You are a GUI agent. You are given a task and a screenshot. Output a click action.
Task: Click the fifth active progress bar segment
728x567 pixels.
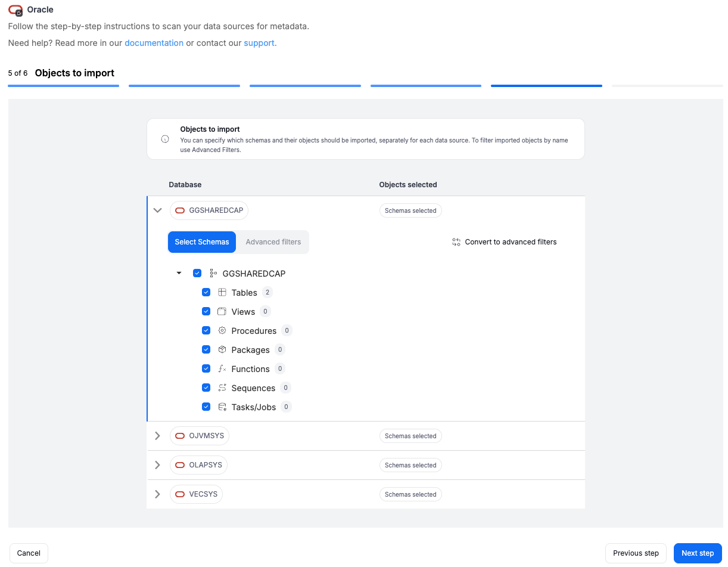point(546,86)
